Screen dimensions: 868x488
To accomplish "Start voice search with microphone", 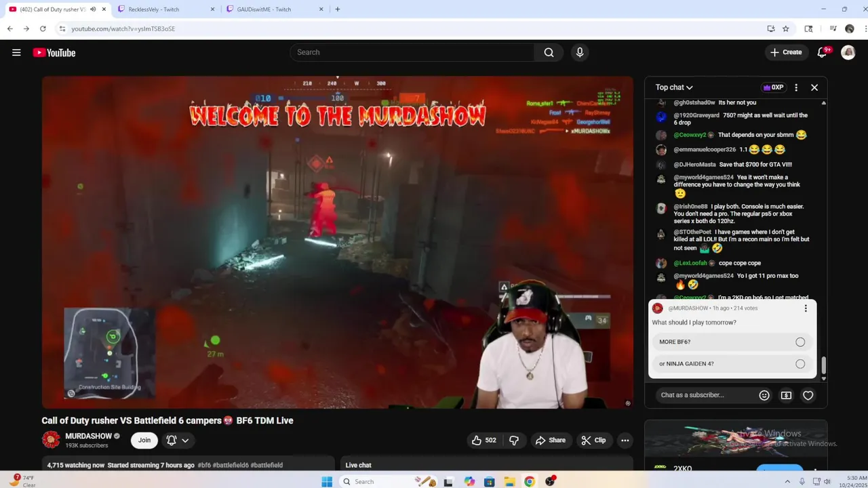I will (580, 52).
